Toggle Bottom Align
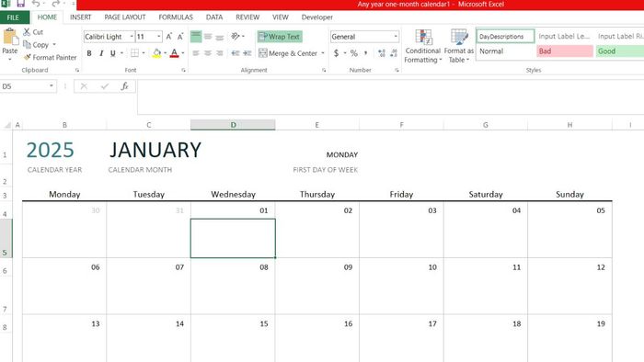The height and width of the screenshot is (362, 644). pyautogui.click(x=220, y=37)
